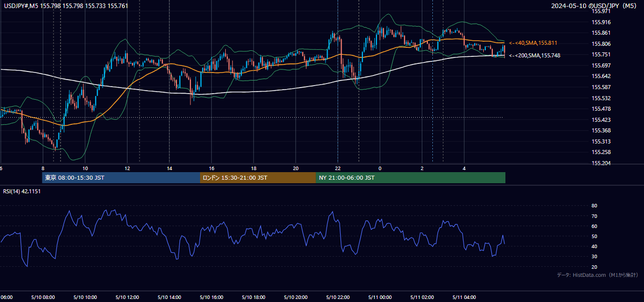Click RSI scale value 50
The height and width of the screenshot is (302, 644).
[x=594, y=236]
